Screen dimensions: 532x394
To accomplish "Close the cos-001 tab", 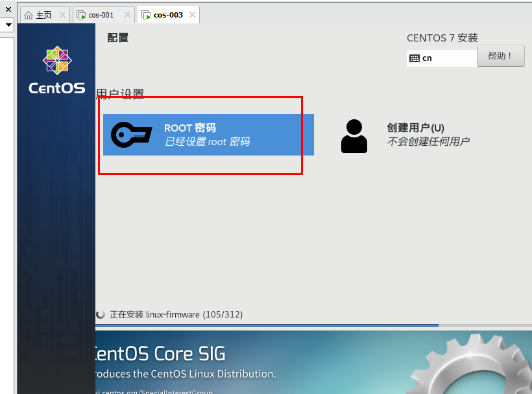I will point(127,14).
